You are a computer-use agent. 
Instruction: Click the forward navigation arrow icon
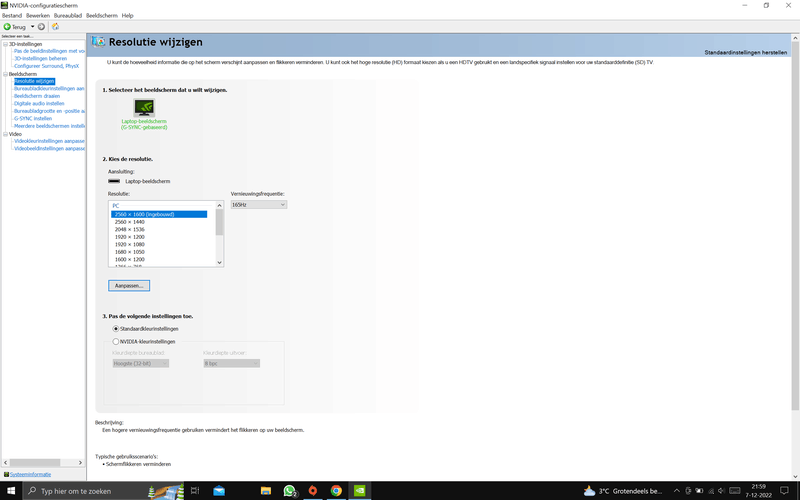point(41,27)
